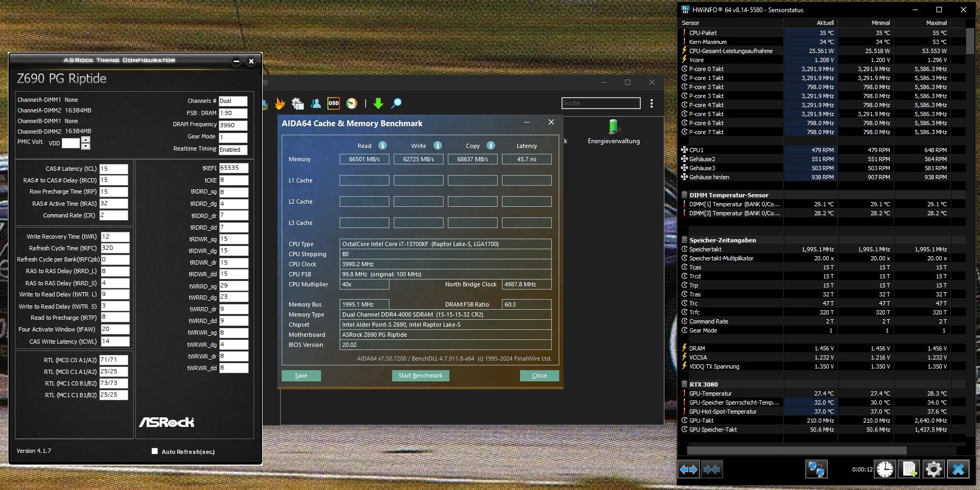980x490 pixels.
Task: Click the HWiNFO clock reset timer icon
Action: point(885,469)
